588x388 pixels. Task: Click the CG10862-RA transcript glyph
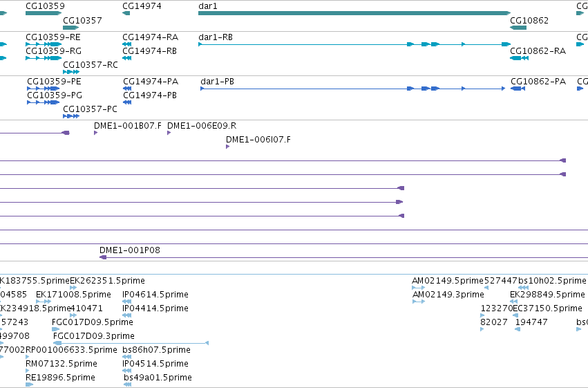[520, 58]
